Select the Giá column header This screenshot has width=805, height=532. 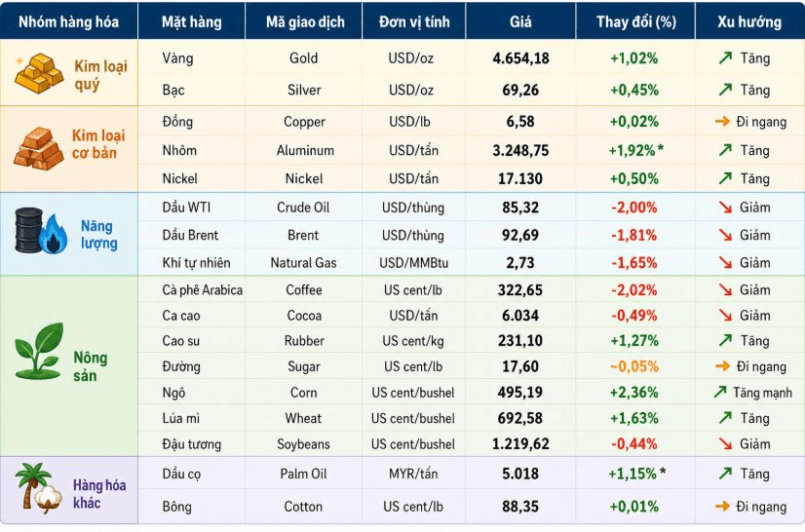click(520, 21)
